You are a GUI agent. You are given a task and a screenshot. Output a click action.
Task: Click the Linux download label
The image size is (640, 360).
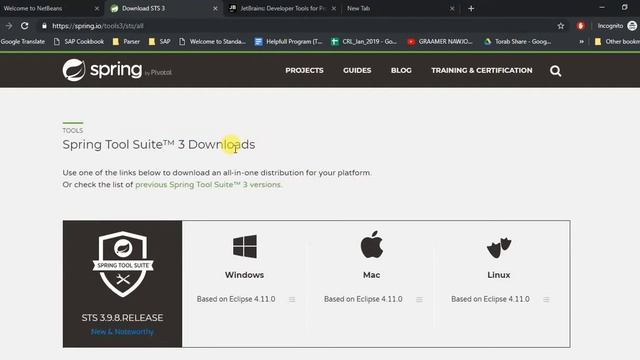point(499,275)
